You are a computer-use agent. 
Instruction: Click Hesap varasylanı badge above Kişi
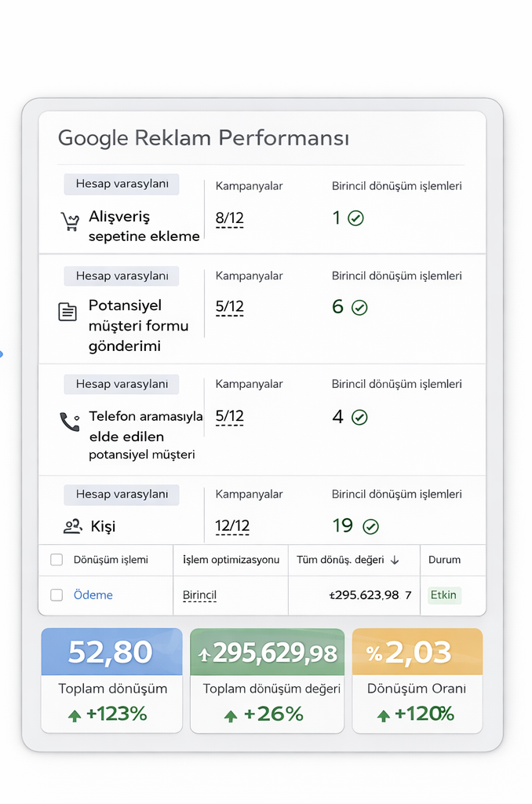pos(122,495)
